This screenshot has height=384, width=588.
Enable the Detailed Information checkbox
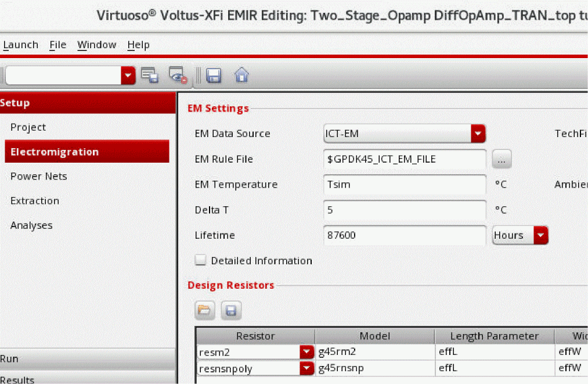pos(201,260)
